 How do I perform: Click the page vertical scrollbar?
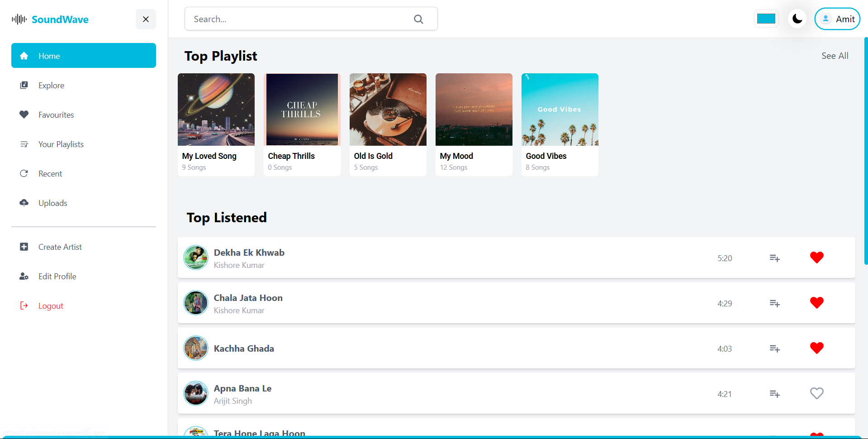(866, 151)
